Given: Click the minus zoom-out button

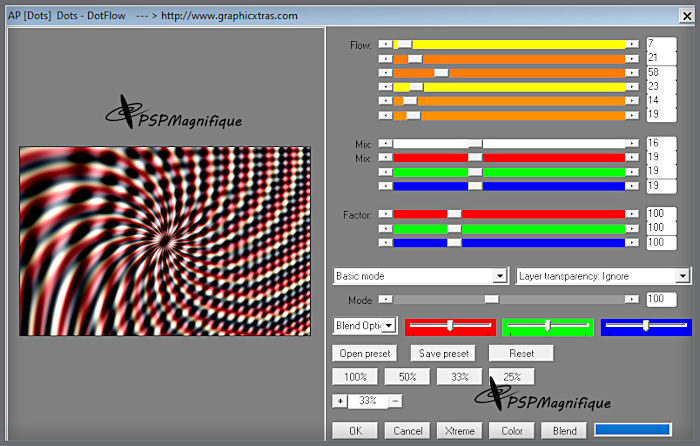Looking at the screenshot, I should pyautogui.click(x=396, y=401).
